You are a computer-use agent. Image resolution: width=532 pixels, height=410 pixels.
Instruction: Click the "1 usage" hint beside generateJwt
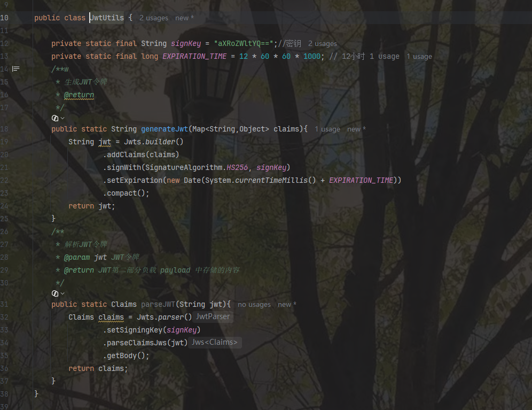pyautogui.click(x=327, y=129)
